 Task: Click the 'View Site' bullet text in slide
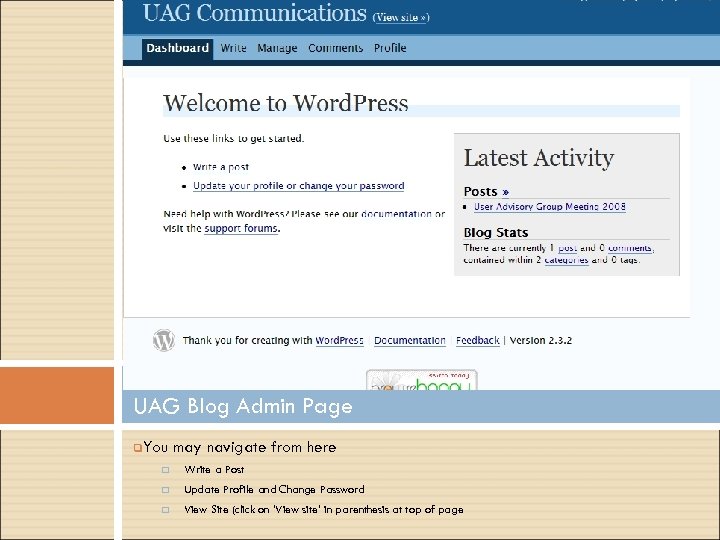click(324, 510)
